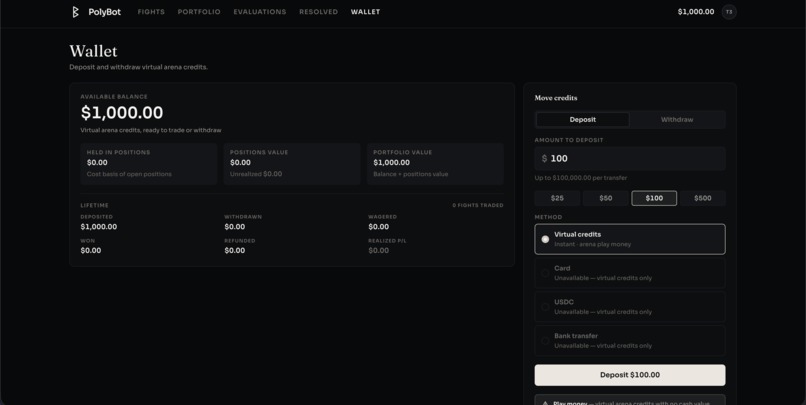
Task: Navigate to Resolved
Action: [x=319, y=12]
